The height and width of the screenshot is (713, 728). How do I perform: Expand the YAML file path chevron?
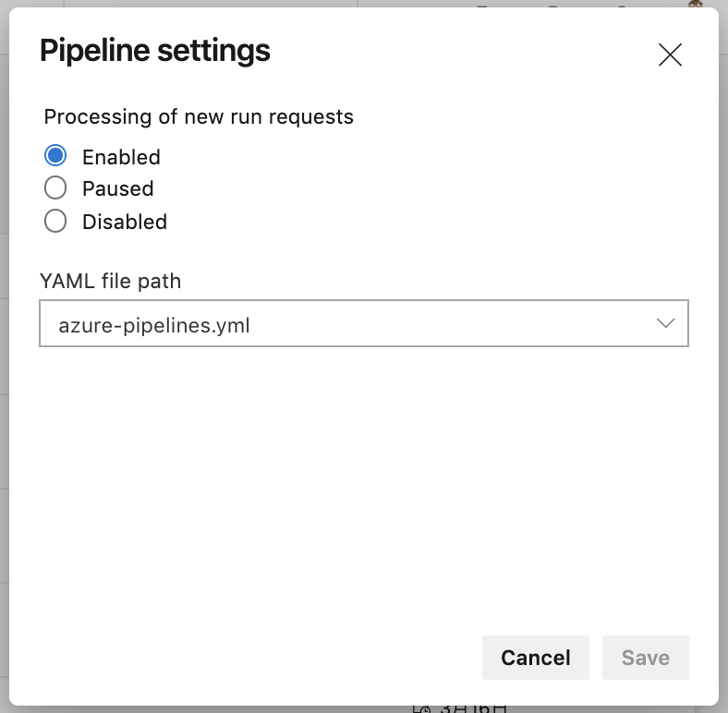pyautogui.click(x=665, y=324)
